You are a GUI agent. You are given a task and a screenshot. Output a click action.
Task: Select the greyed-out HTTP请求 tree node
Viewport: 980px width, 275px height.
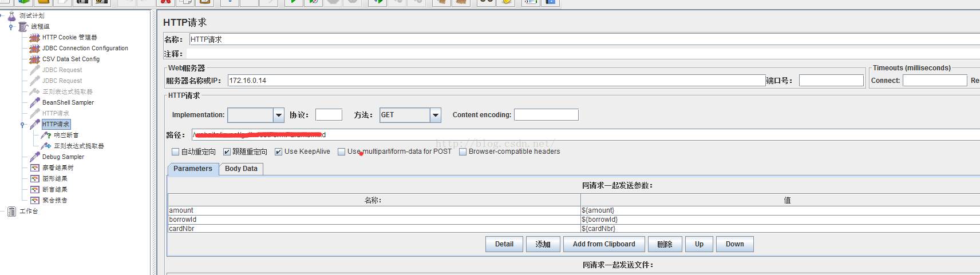[56, 113]
